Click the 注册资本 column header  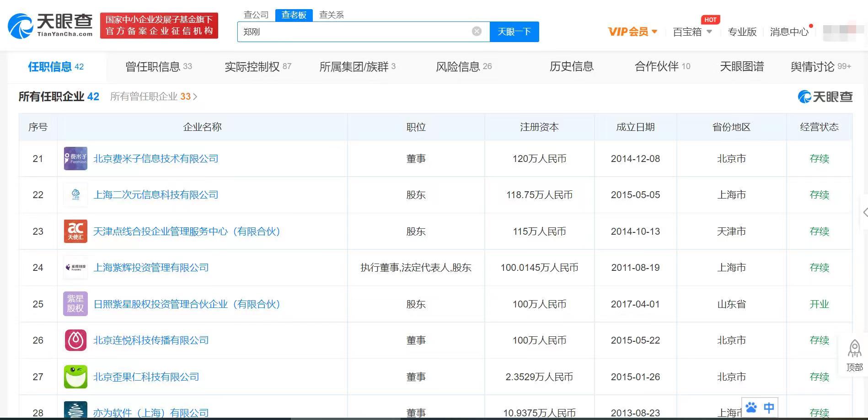point(539,127)
